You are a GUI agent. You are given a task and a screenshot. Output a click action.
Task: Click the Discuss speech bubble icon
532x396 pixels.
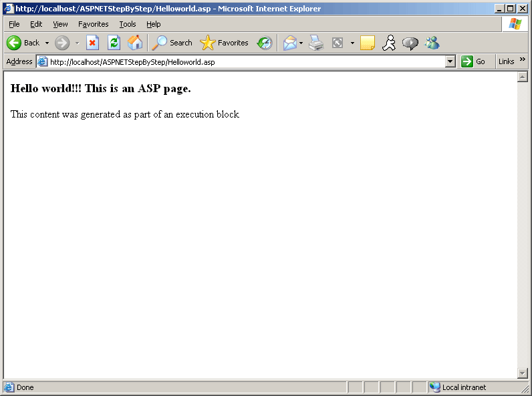[x=410, y=43]
